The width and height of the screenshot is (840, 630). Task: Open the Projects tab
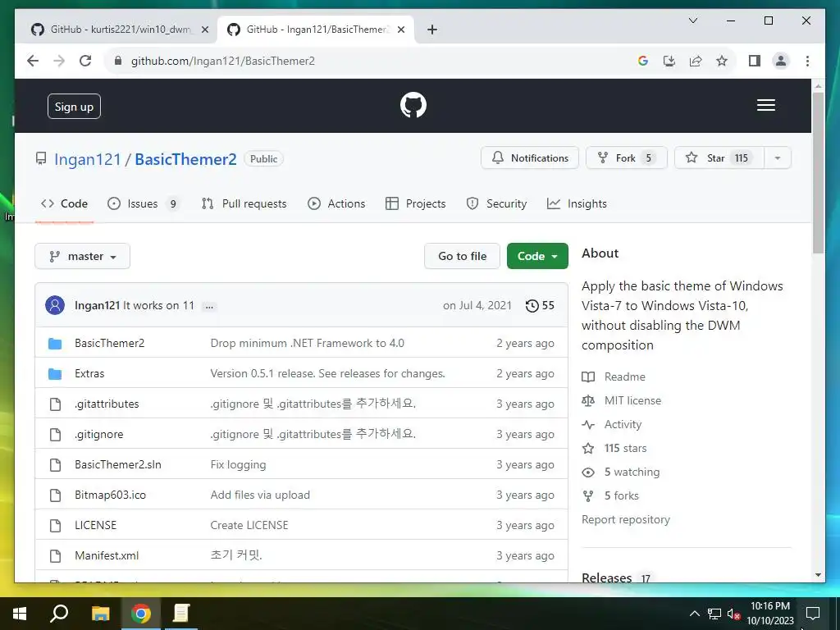point(416,204)
